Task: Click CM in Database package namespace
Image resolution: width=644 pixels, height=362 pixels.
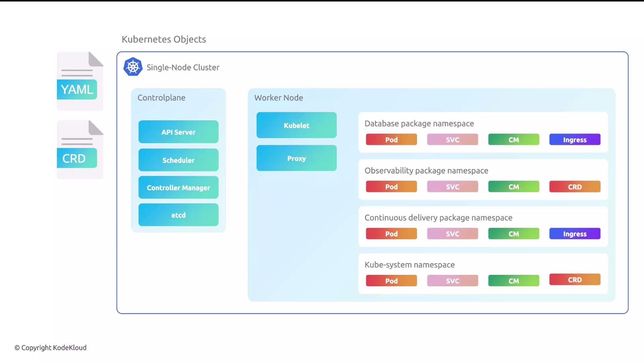Action: (514, 139)
